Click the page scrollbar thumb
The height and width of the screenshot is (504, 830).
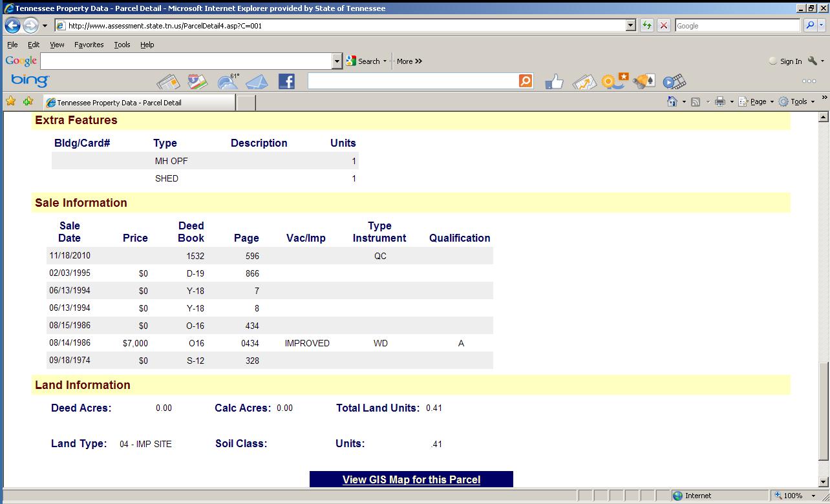824,411
